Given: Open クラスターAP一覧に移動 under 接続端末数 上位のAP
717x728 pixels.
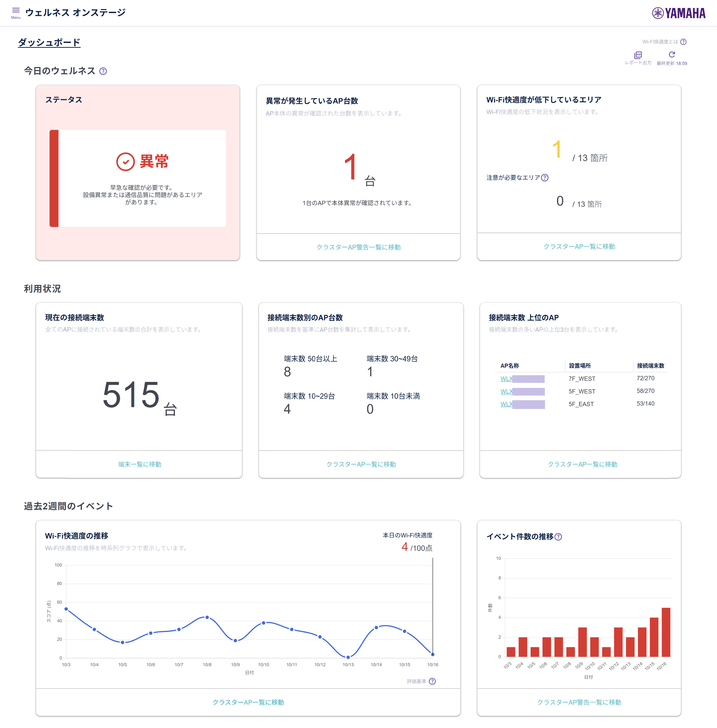Looking at the screenshot, I should coord(582,464).
